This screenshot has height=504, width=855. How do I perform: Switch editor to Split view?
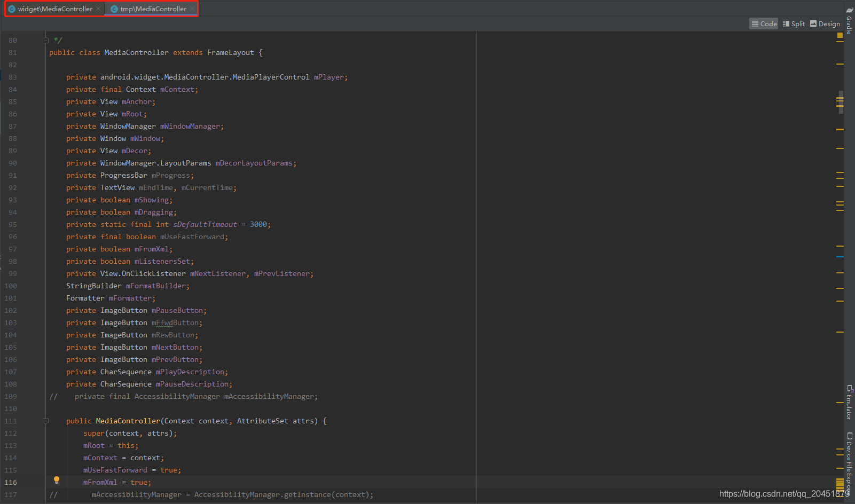click(x=794, y=23)
